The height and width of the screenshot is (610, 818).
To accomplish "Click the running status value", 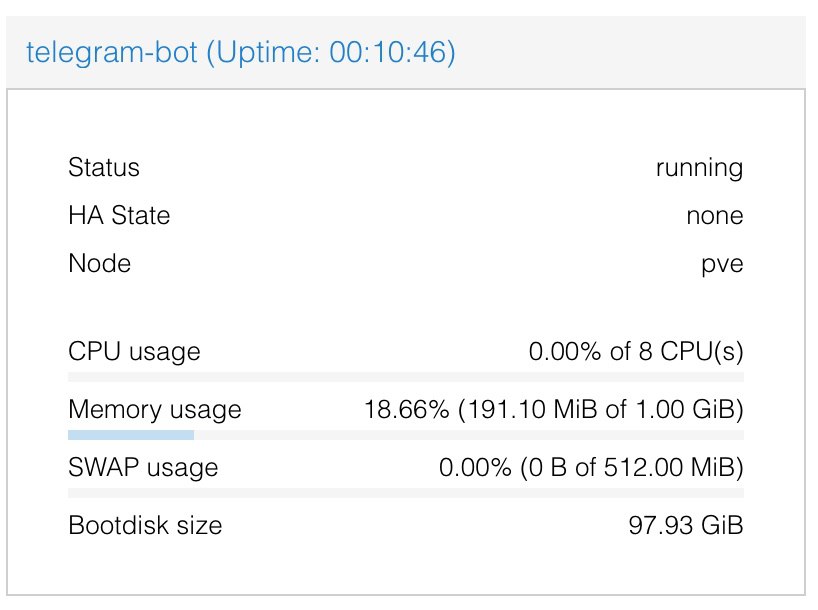I will click(x=700, y=169).
